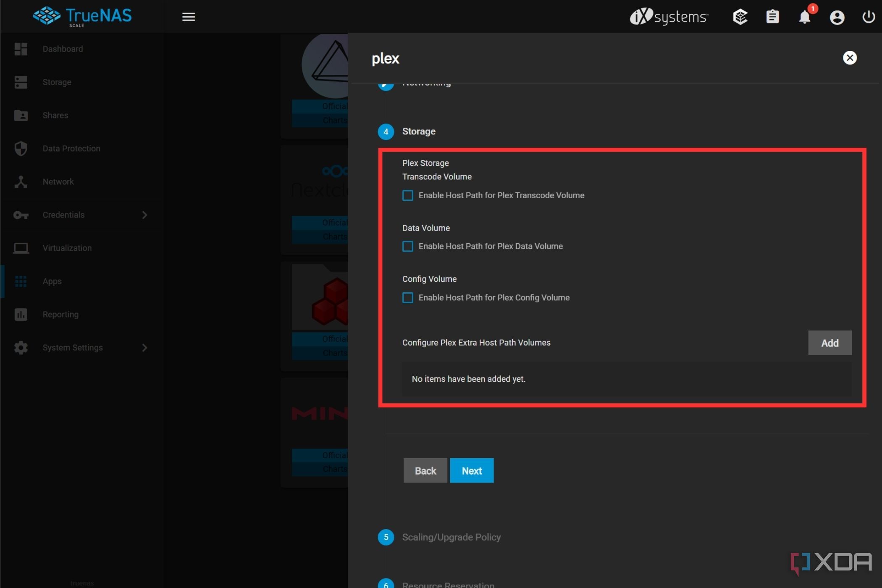Click the red hexagons app card logo

330,302
